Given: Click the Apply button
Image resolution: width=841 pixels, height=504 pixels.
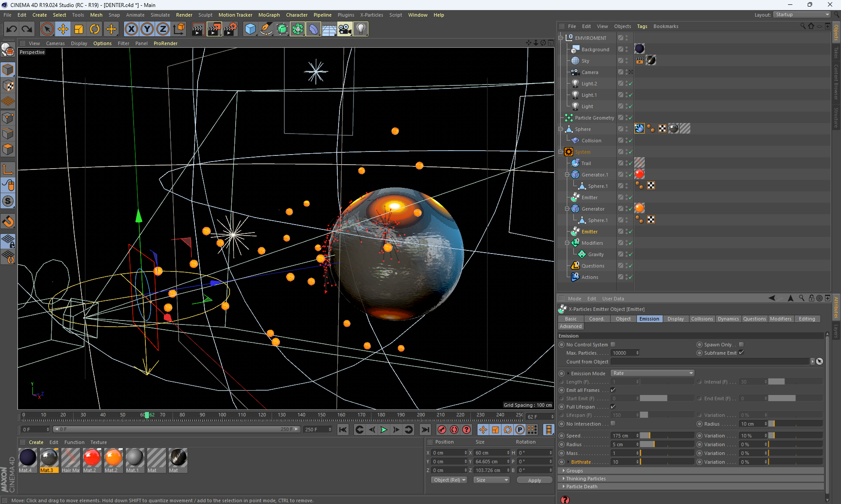Looking at the screenshot, I should point(534,480).
